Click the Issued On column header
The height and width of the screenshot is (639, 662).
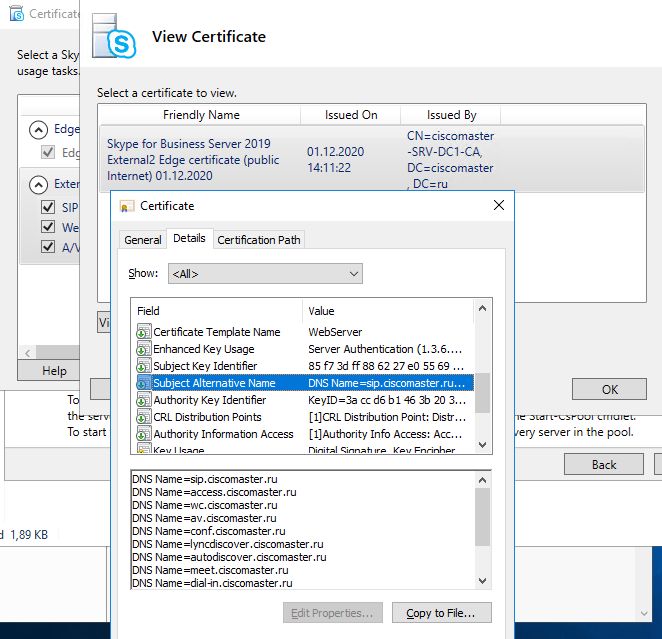coord(351,115)
